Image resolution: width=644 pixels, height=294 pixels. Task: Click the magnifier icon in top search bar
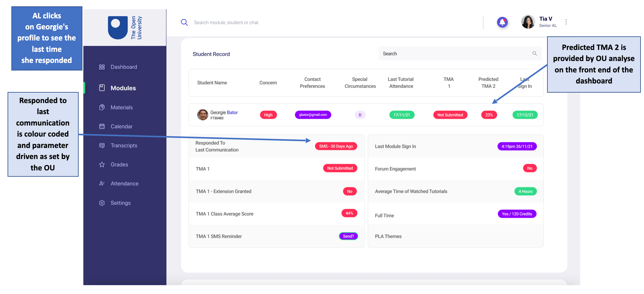click(184, 22)
